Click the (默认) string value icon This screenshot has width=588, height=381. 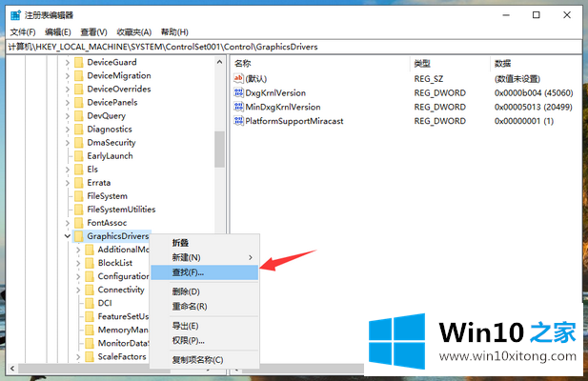[238, 78]
